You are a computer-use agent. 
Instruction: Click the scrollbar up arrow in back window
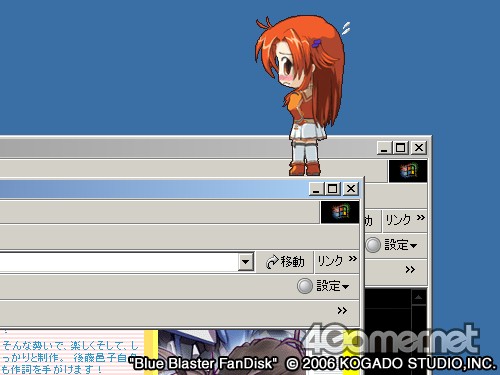[419, 297]
